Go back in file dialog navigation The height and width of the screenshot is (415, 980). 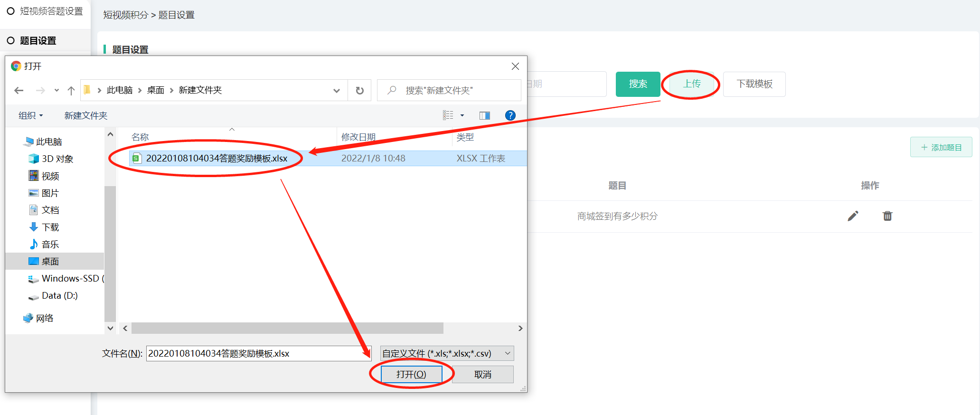click(x=19, y=90)
